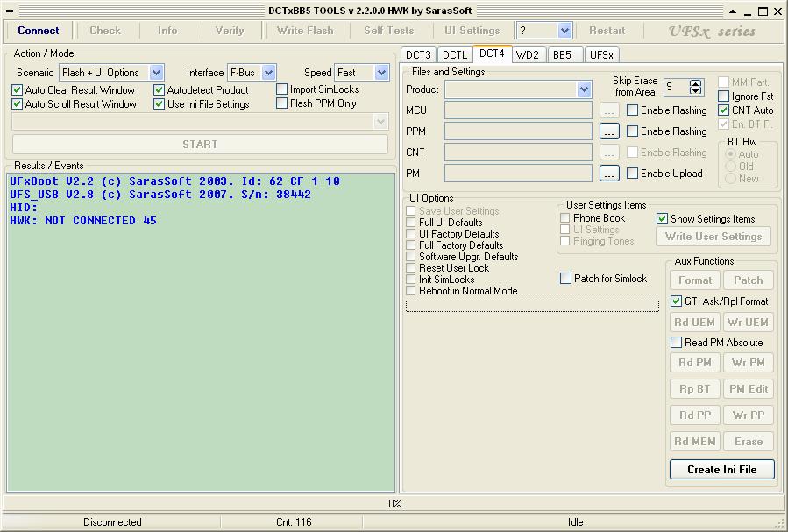Switch to the BB5 tab
This screenshot has height=532, width=788.
click(563, 54)
